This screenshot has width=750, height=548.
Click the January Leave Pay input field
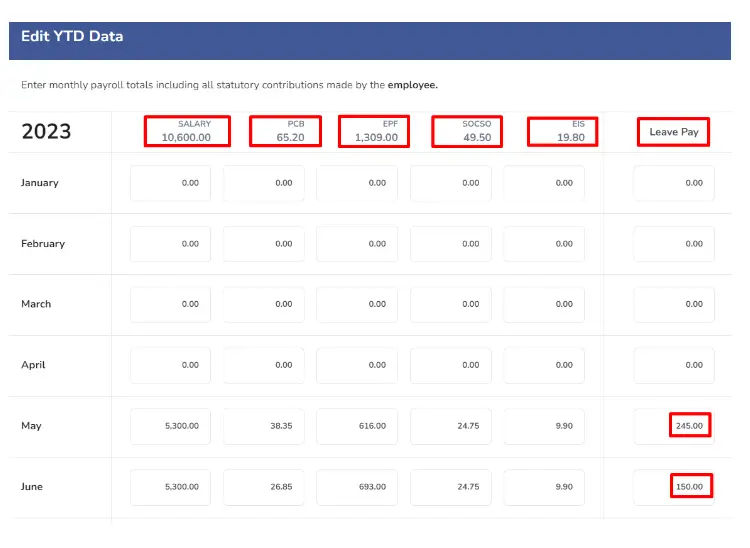(674, 183)
